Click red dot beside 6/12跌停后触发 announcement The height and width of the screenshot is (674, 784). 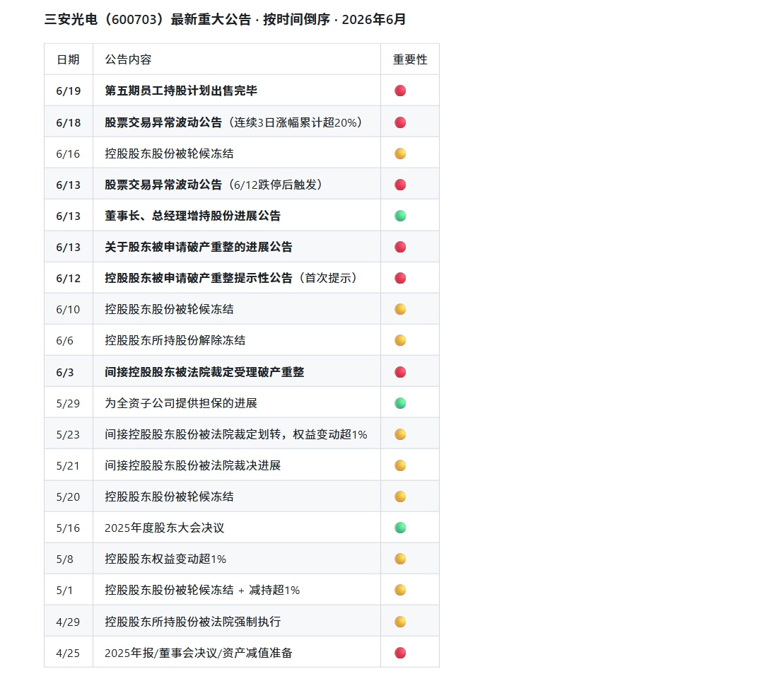(400, 185)
